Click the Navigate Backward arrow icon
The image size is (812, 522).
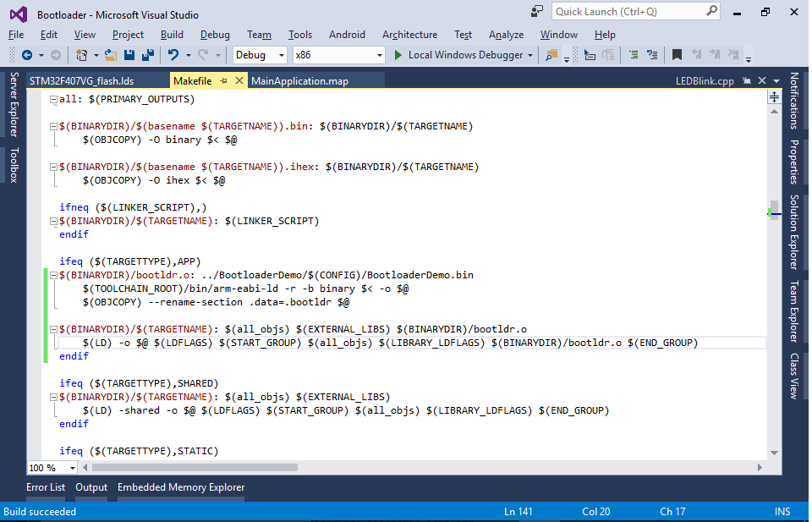coord(27,55)
